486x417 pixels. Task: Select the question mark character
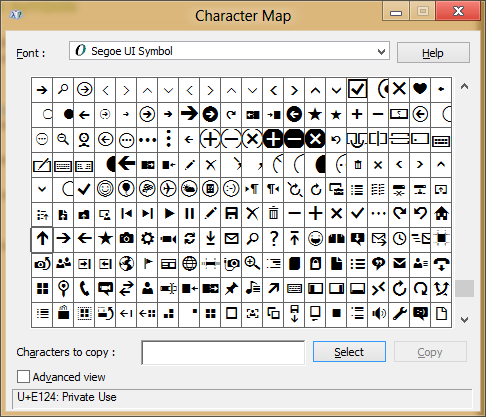coord(273,239)
